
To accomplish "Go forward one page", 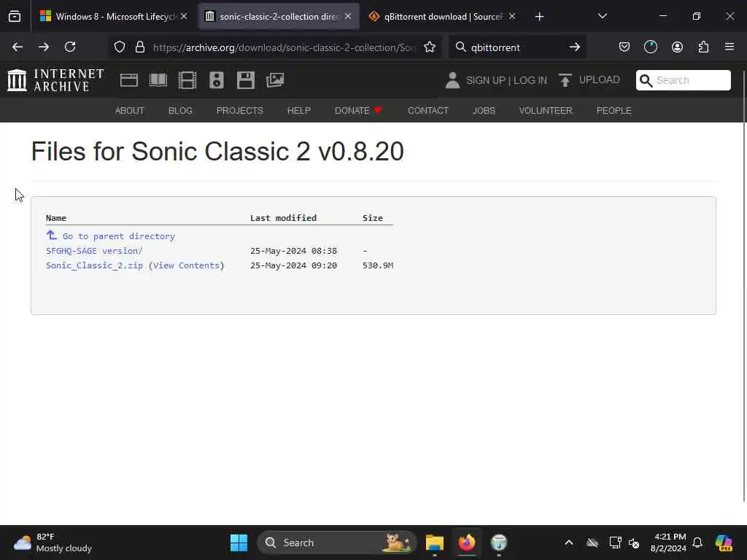I will [44, 47].
